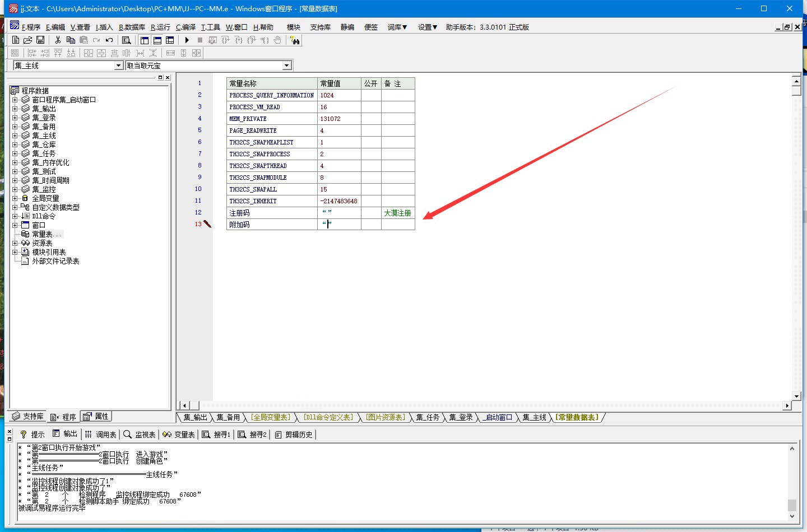Click the 附加码 constant value cell

(x=339, y=225)
